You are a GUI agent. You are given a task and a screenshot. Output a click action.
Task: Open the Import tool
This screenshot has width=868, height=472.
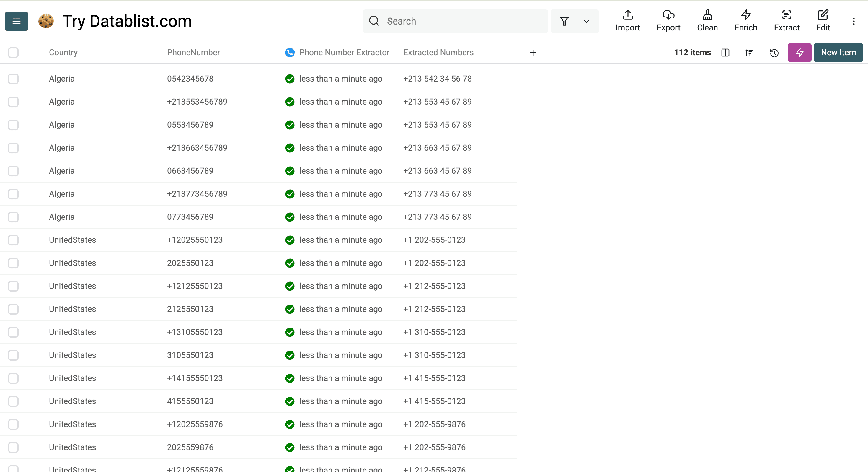[627, 21]
